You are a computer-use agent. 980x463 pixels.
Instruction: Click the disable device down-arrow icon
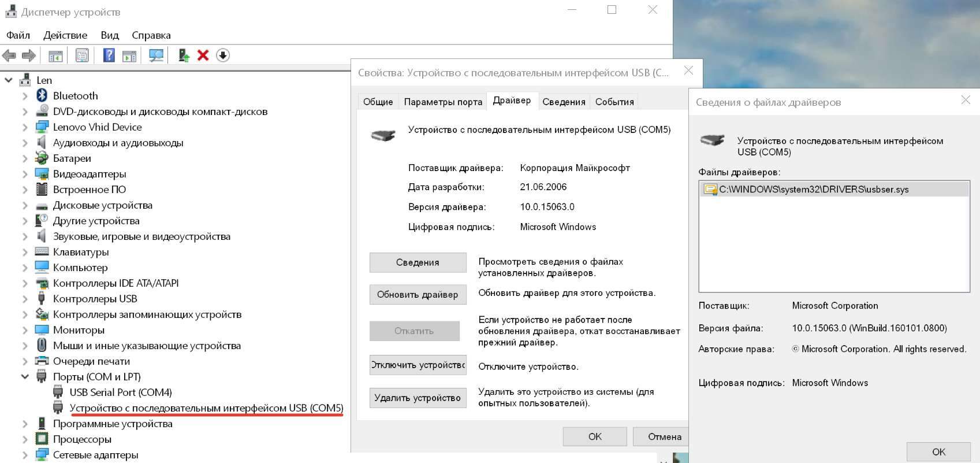[223, 55]
